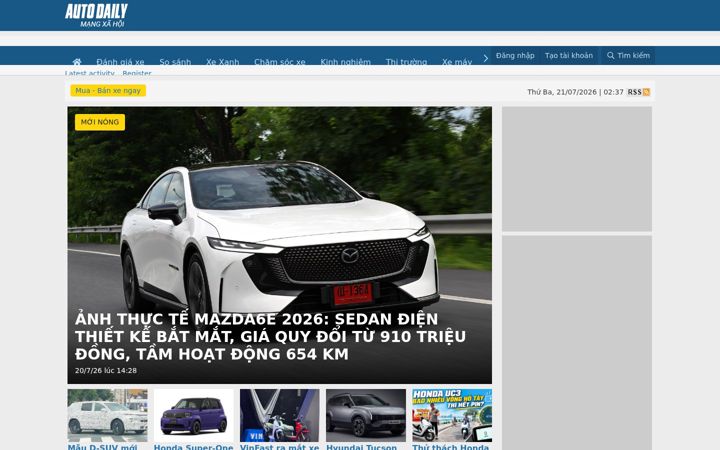Open Chăm sóc xe section
Screen dimensions: 720x450
point(280,62)
